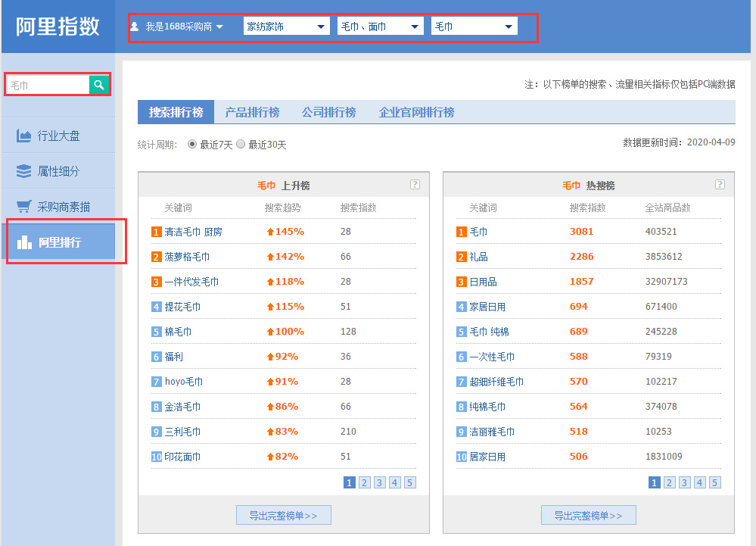Open 属性细分 in the sidebar

coord(58,171)
